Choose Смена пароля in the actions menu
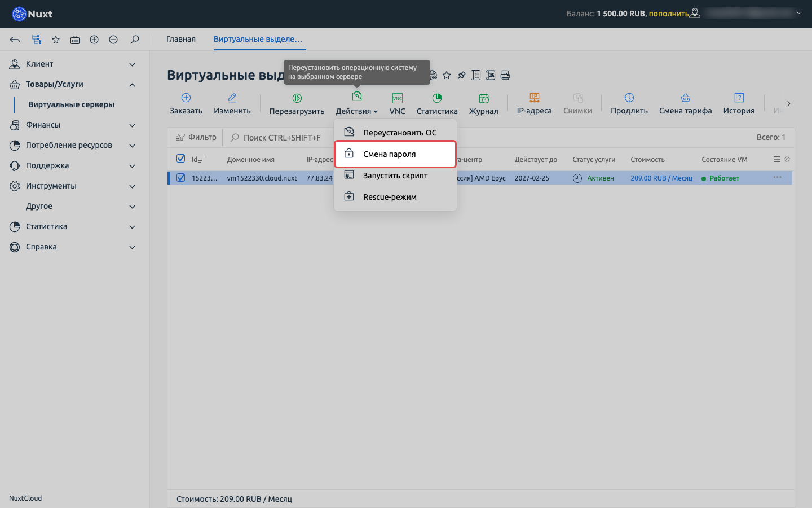Screen dimensions: 812x508 395,154
